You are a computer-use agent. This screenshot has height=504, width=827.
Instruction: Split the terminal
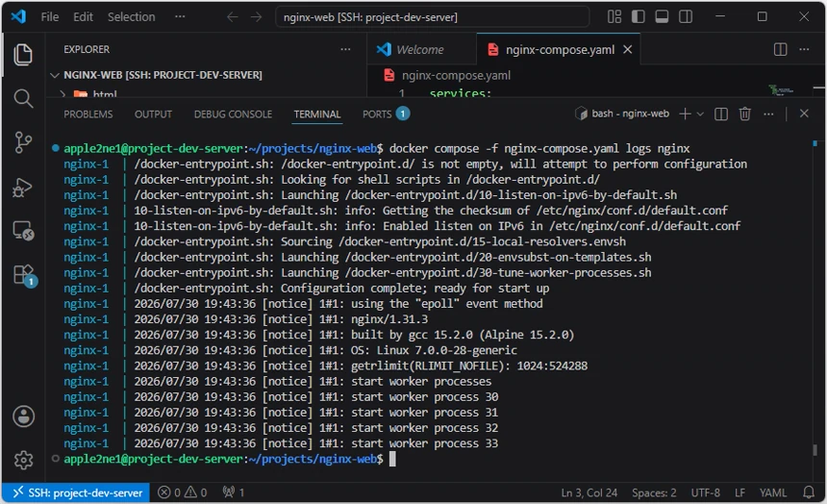click(x=721, y=113)
